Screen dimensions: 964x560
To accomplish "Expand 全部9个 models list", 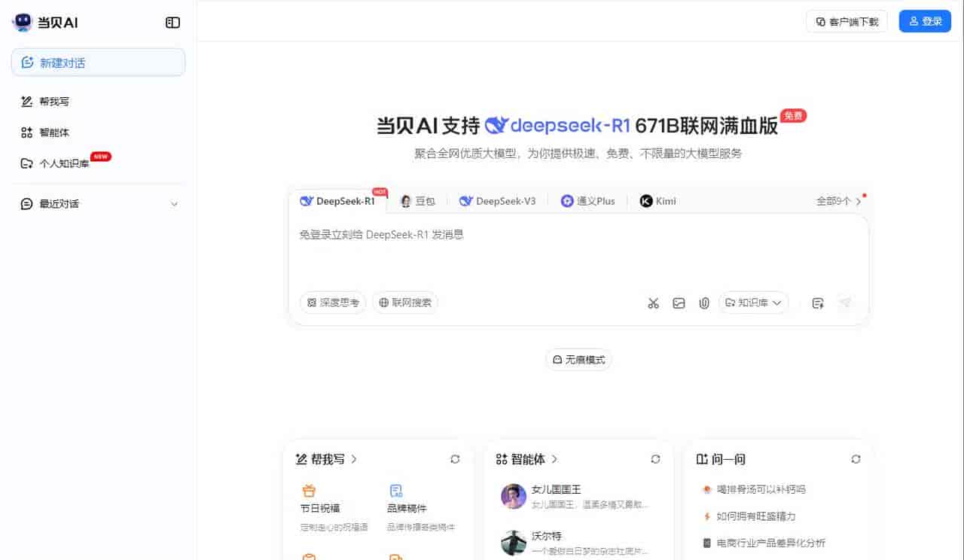I will point(839,201).
